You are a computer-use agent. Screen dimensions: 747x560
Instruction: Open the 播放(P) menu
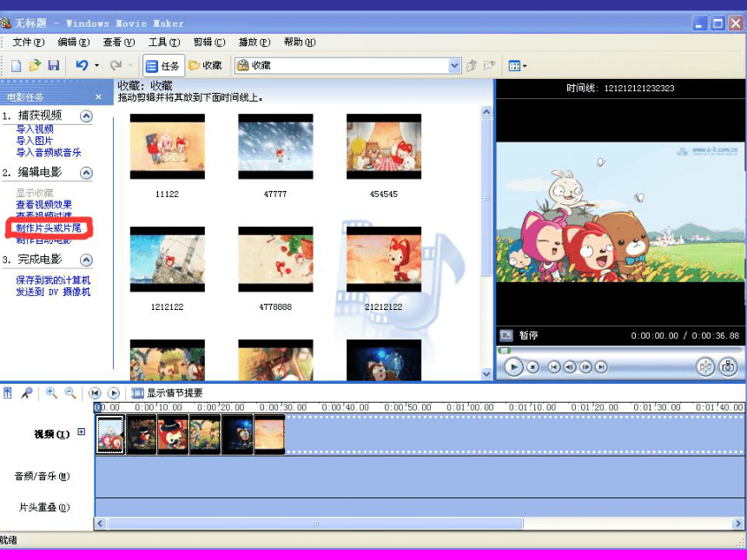pos(255,43)
